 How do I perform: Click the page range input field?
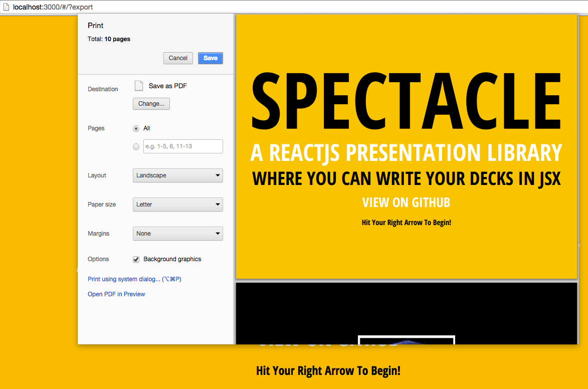click(x=183, y=146)
